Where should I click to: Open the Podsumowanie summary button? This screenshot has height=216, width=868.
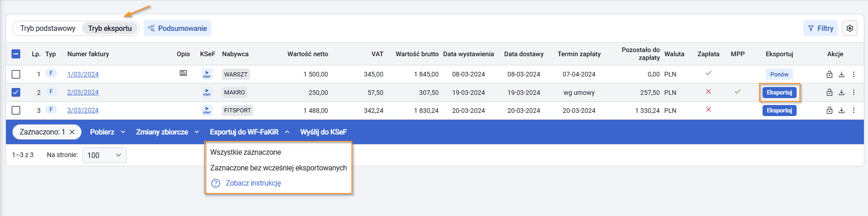point(177,28)
